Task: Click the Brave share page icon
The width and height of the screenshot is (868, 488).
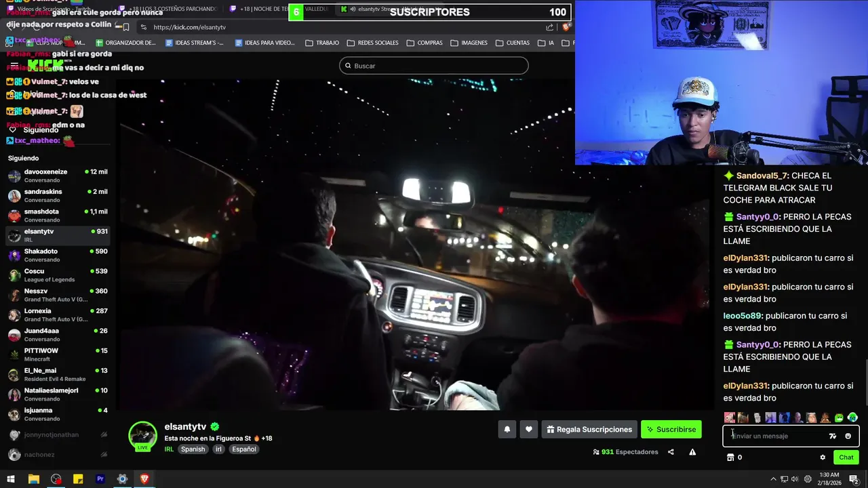Action: click(549, 27)
